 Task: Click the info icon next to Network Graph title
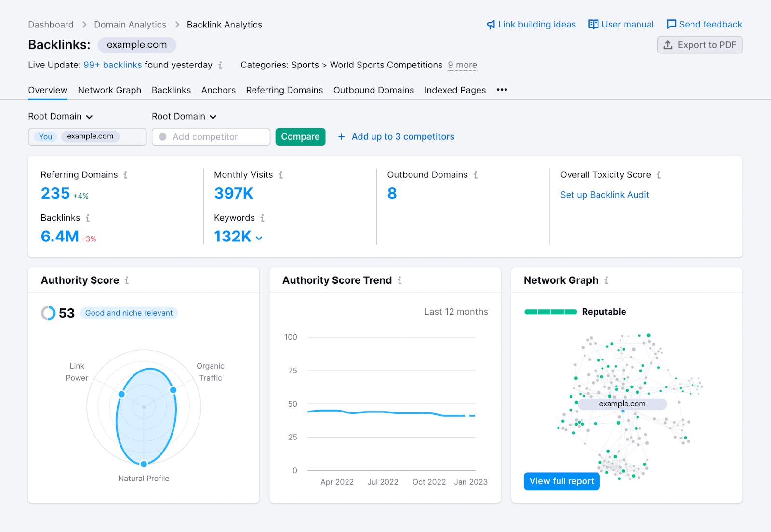click(606, 280)
